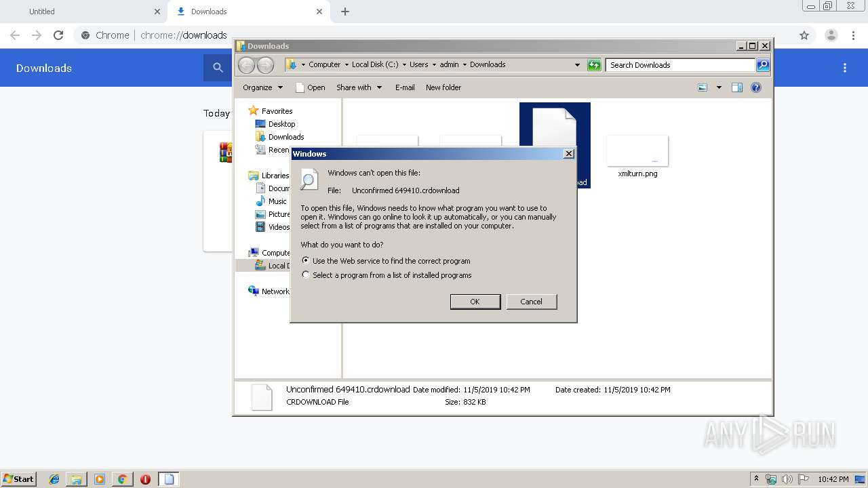This screenshot has height=488, width=868.
Task: Change view with the views icon
Action: (703, 87)
